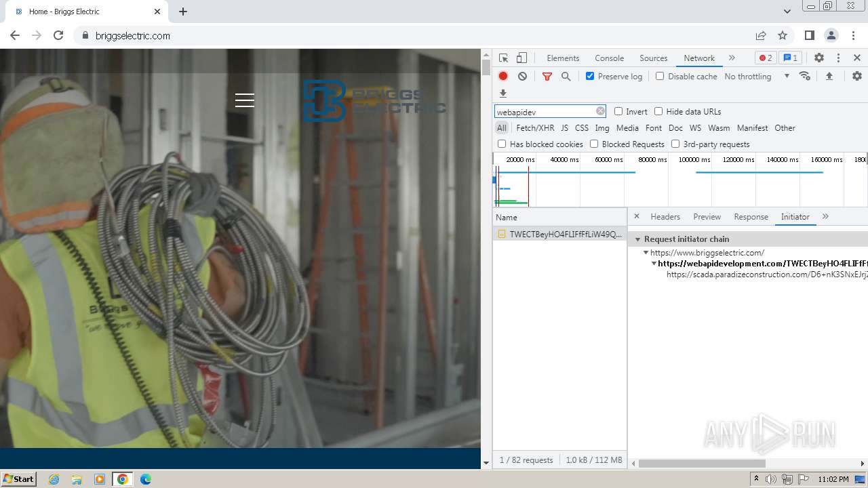Check Hide data URLs
868x488 pixels.
(658, 111)
